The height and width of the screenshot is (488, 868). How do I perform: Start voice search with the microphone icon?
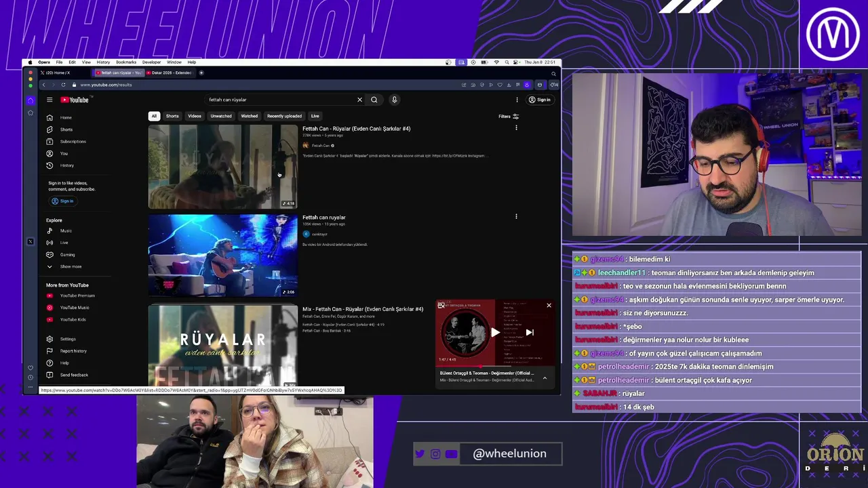[x=395, y=100]
